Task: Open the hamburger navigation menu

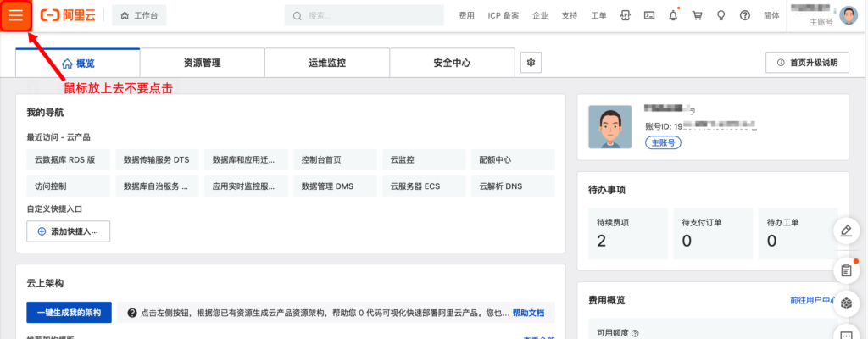Action: pos(15,15)
